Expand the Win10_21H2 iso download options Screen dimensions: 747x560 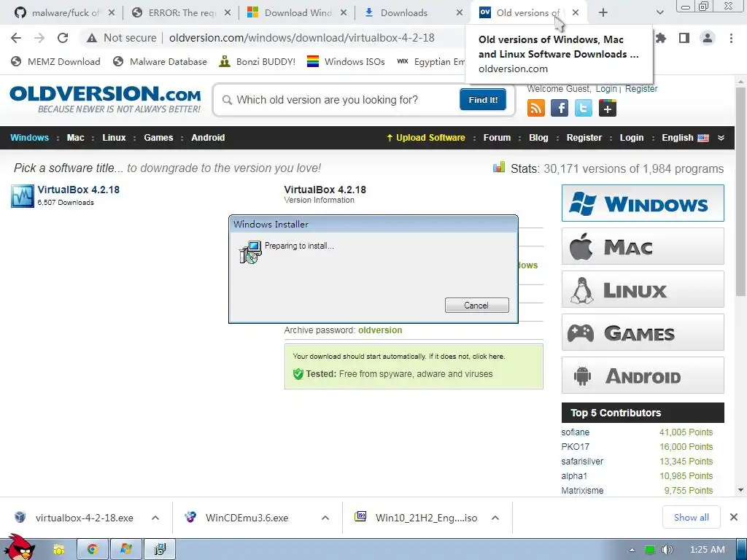coord(495,518)
